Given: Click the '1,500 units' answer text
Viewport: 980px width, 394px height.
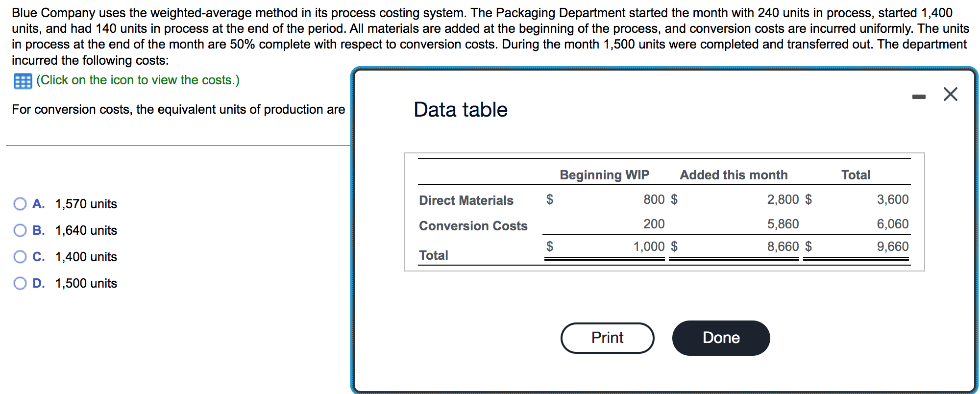Looking at the screenshot, I should tap(86, 283).
